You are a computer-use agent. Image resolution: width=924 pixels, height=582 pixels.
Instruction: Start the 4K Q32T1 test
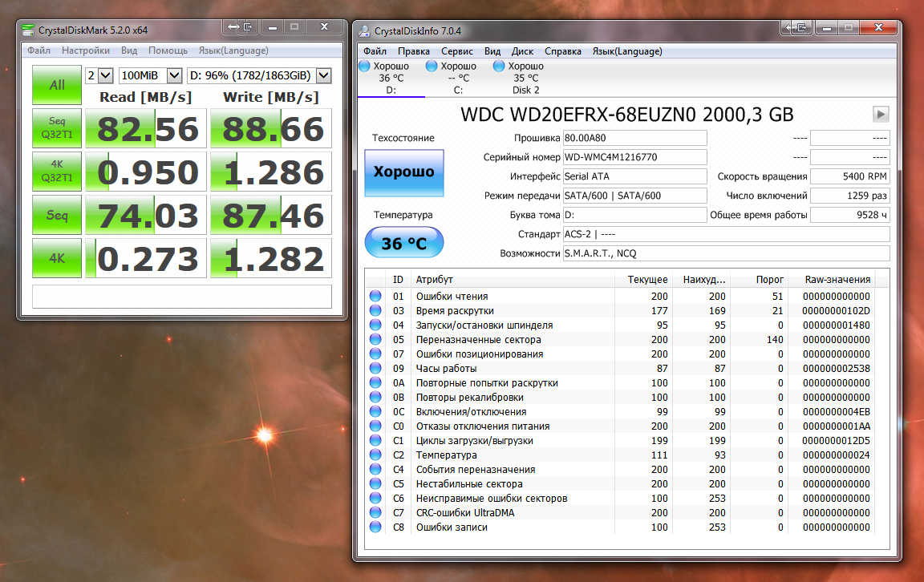pyautogui.click(x=57, y=171)
